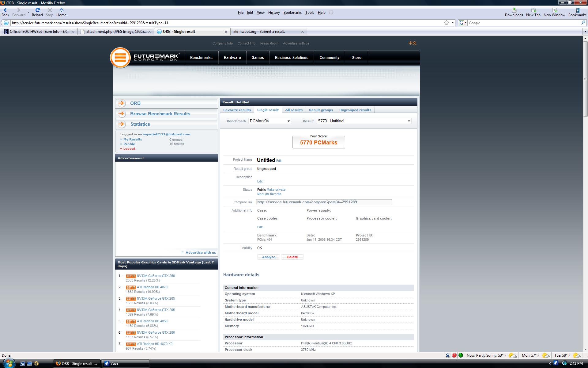Open the back/forward history dropdown arrow
This screenshot has height=368, width=588.
28,12
